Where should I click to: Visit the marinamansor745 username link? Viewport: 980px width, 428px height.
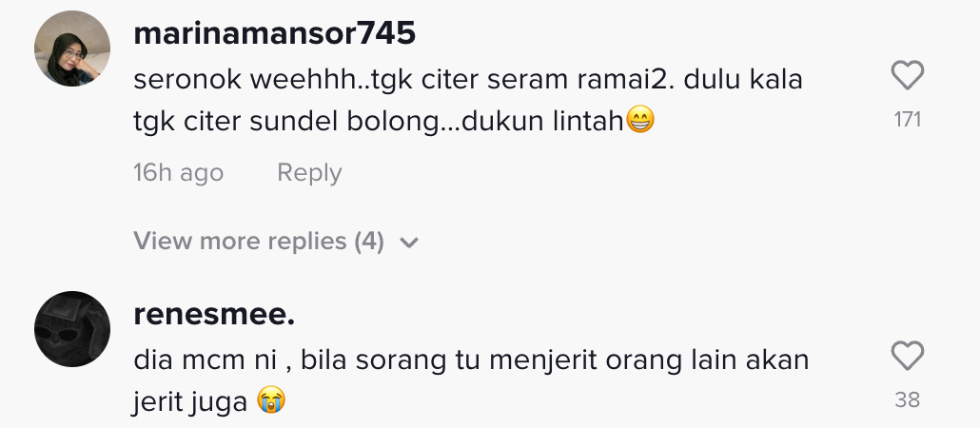coord(274,33)
